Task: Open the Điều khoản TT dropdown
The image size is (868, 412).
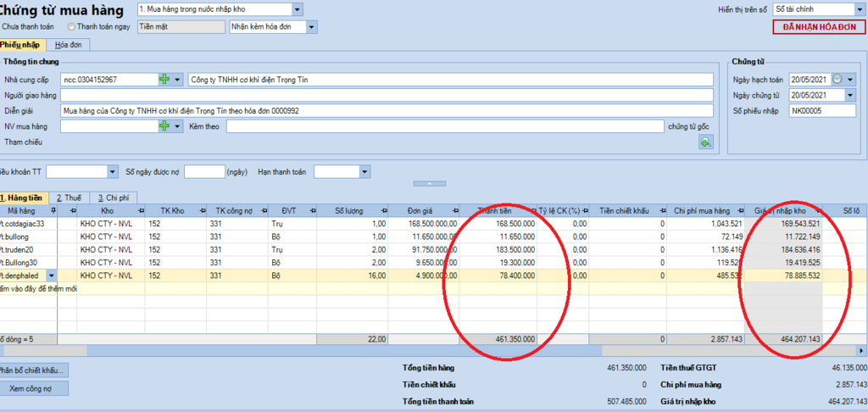Action: pos(113,172)
